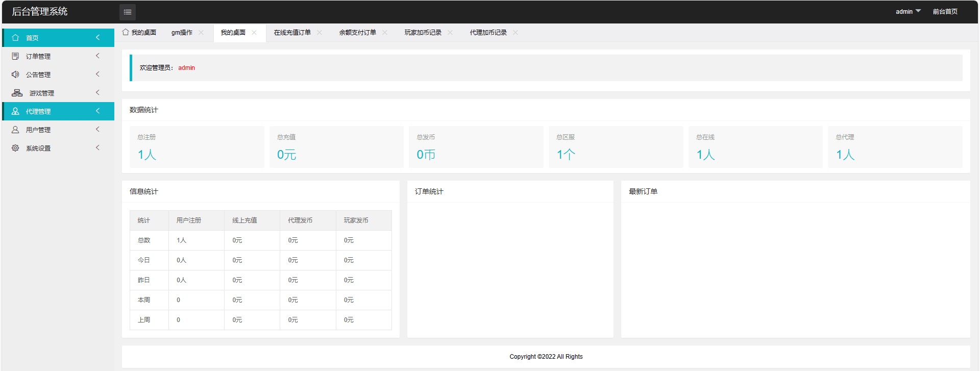Switch to the 在线充值订单 tab
Screen dimensions: 980x371
(x=292, y=33)
